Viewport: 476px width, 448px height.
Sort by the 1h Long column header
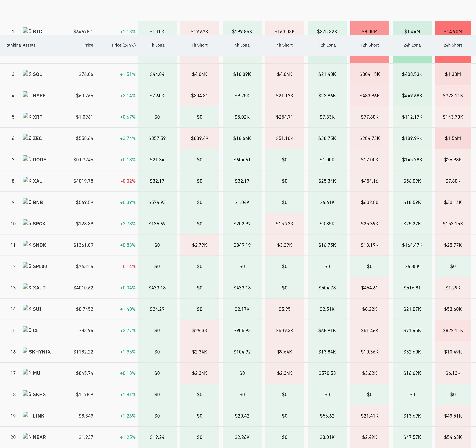click(157, 45)
